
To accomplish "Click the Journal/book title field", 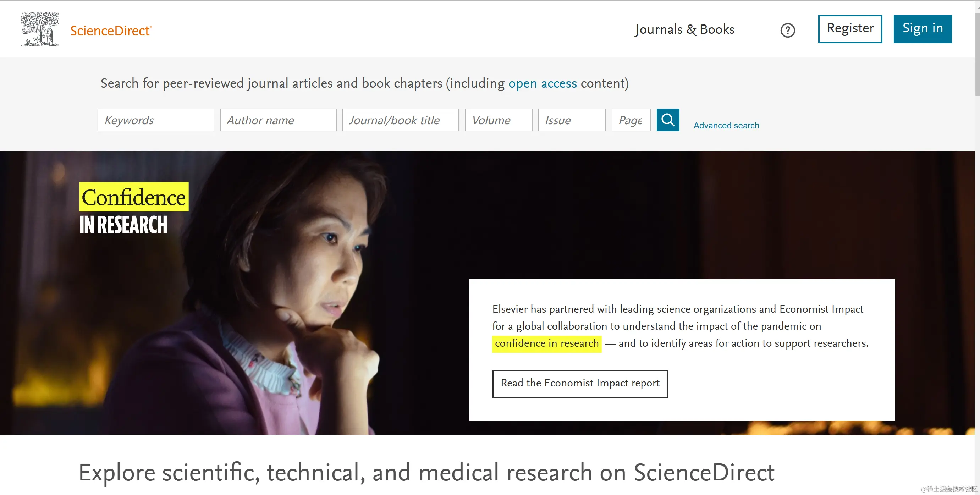I will point(400,120).
